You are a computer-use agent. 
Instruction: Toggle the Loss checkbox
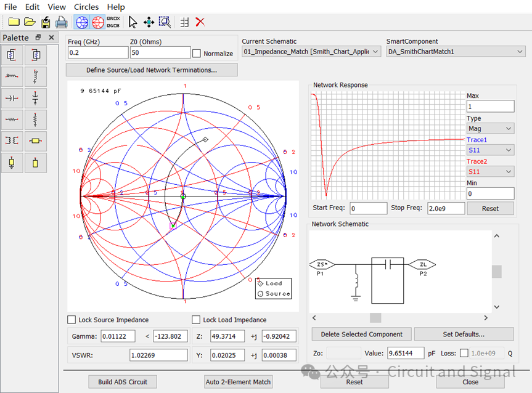pyautogui.click(x=464, y=353)
